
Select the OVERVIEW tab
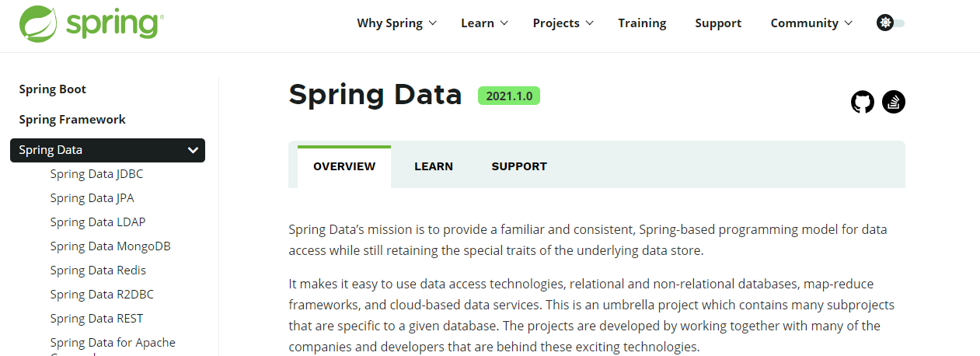pyautogui.click(x=344, y=166)
